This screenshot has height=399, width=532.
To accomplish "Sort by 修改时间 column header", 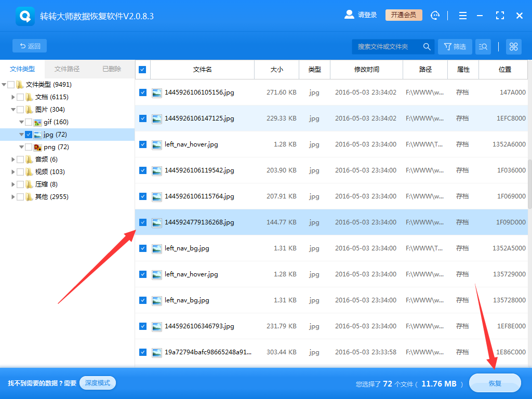I will (366, 70).
